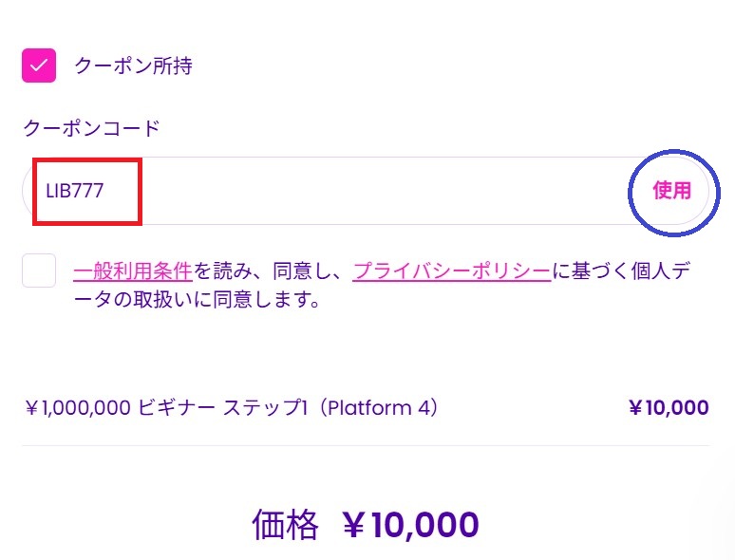
Task: Click the large ¥10,000 total amount
Action: tap(411, 525)
